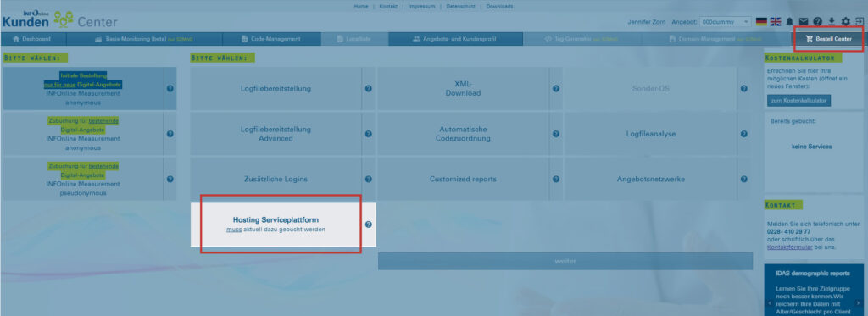868x316 pixels.
Task: Select the Hosting Serviceplattform tile
Action: (x=275, y=225)
